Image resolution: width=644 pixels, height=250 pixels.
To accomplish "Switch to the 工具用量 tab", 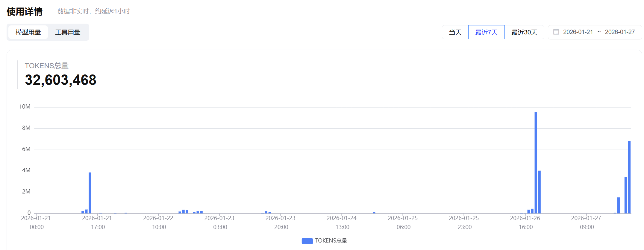I will (68, 32).
